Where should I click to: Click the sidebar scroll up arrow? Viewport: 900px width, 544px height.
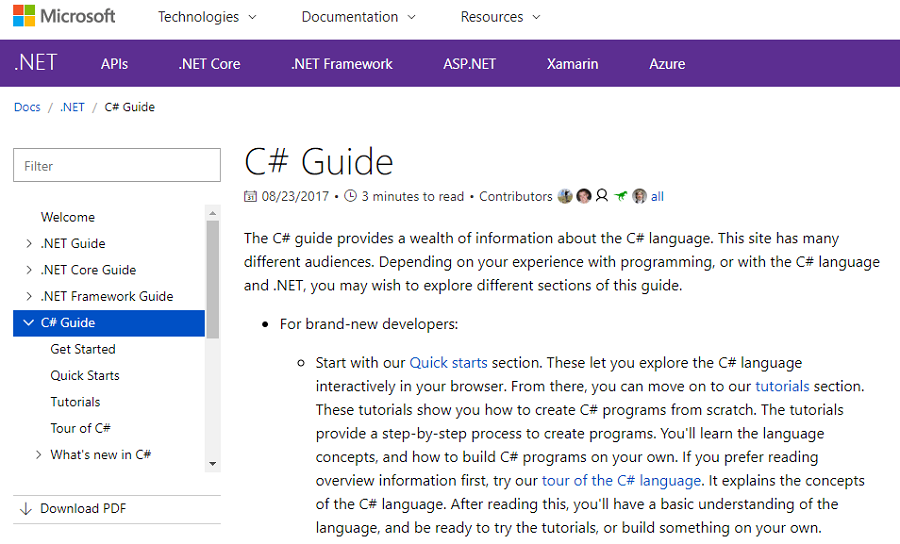pos(213,213)
